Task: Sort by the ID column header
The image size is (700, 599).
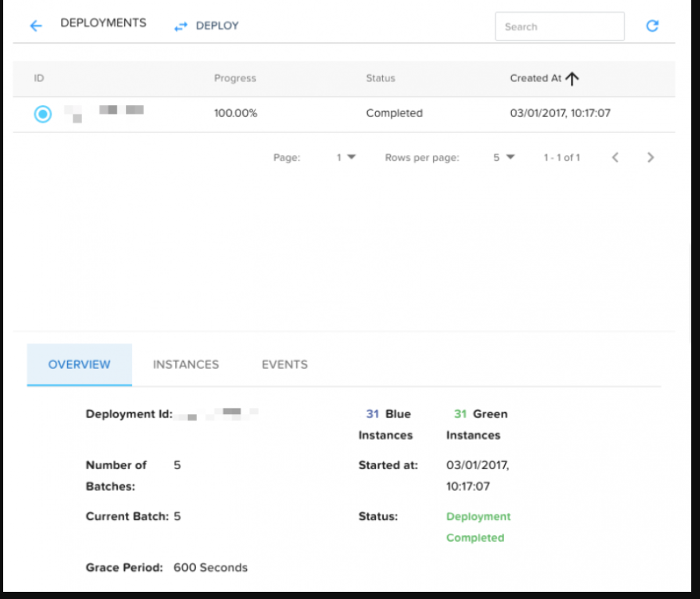Action: click(x=39, y=78)
